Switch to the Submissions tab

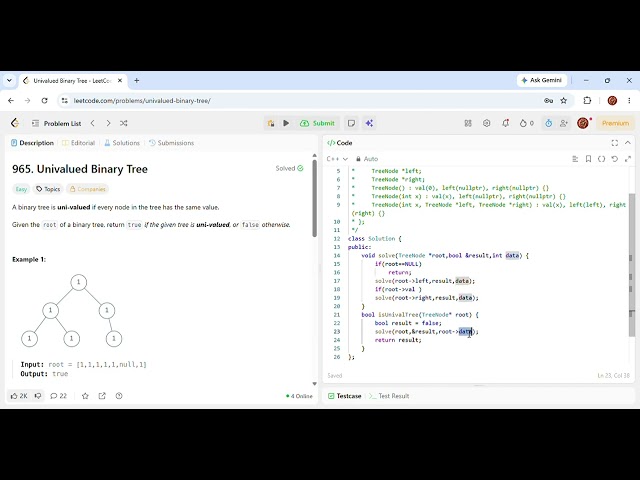[x=171, y=143]
